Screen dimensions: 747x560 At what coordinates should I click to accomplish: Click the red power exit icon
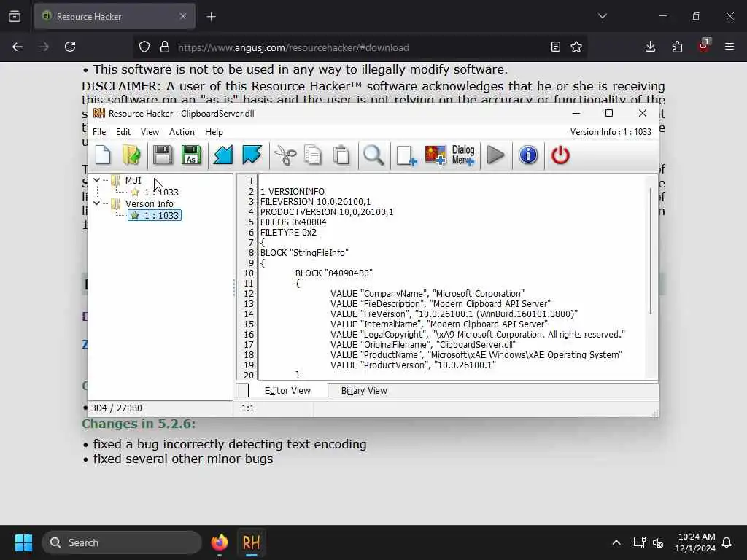[560, 155]
